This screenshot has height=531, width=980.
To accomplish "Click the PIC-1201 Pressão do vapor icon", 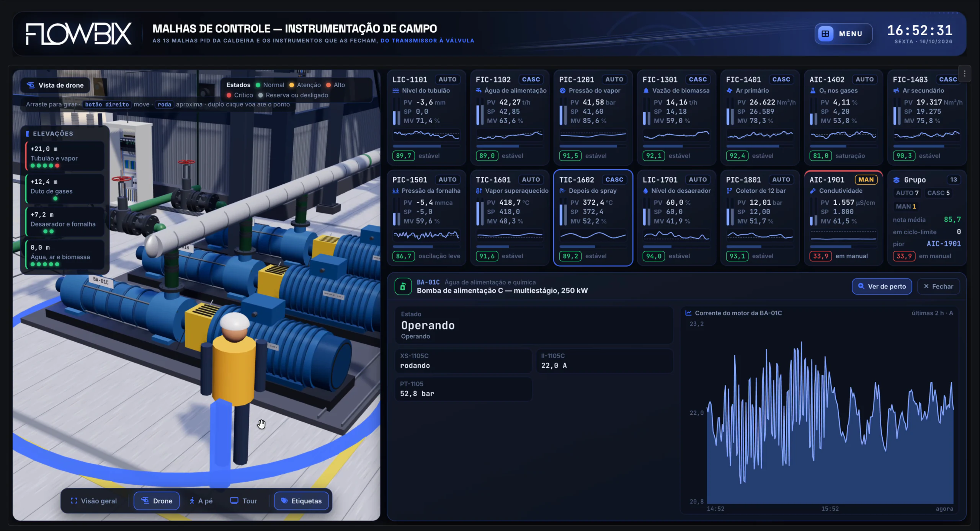I will [x=562, y=91].
